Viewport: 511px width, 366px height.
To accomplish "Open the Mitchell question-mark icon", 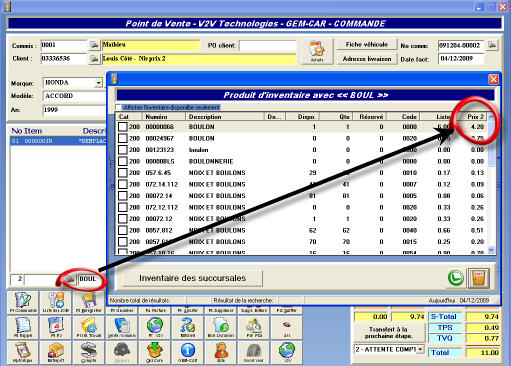I will pos(188,327).
